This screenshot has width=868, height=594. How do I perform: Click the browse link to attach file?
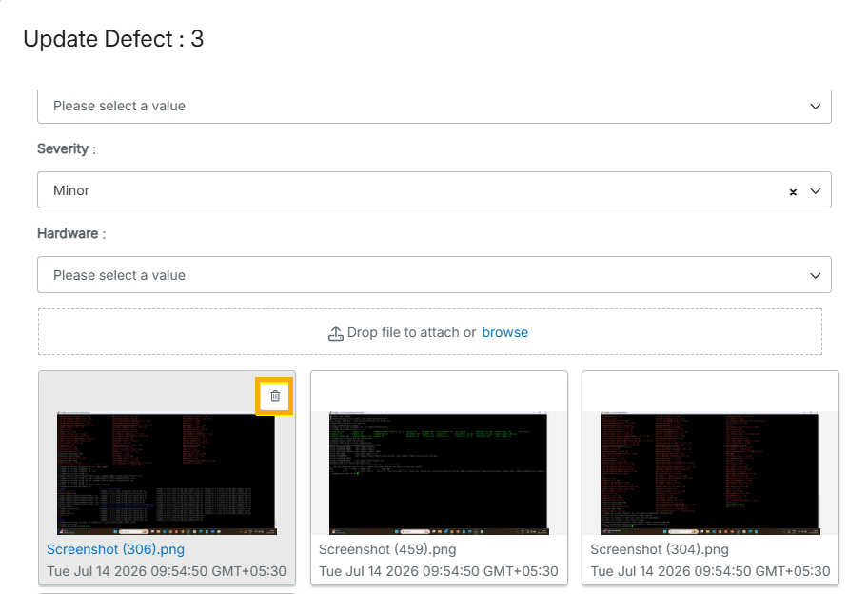point(504,332)
